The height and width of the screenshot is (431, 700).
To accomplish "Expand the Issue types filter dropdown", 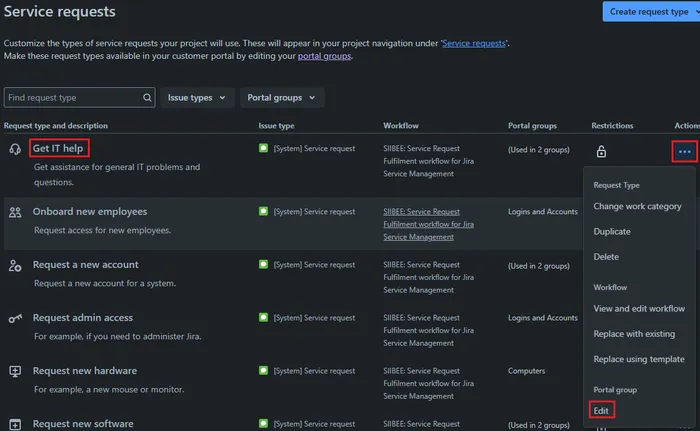I will click(195, 98).
